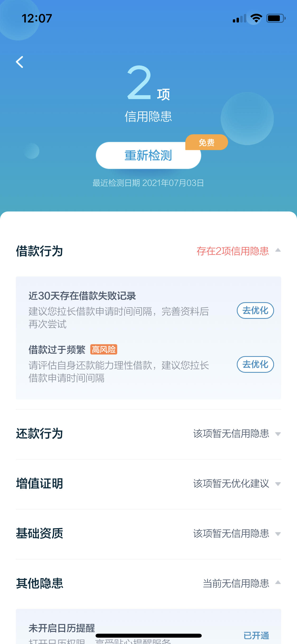Tap the battery icon in status bar

pyautogui.click(x=276, y=18)
